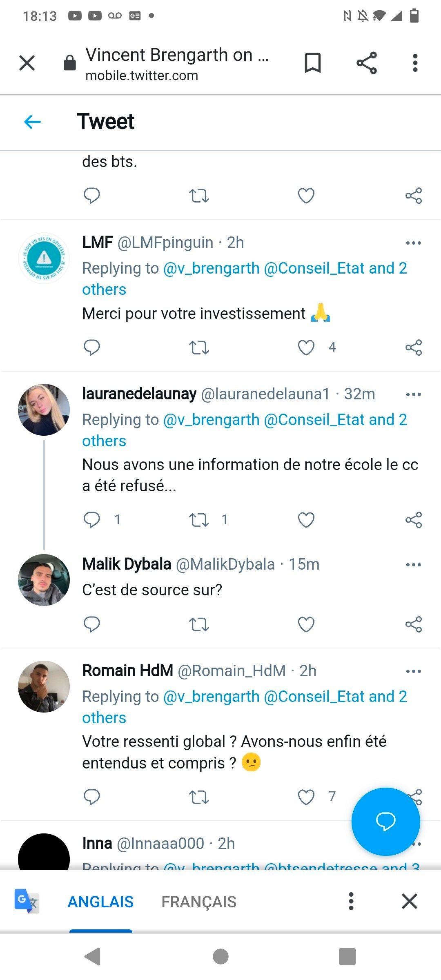441x980 pixels.
Task: Switch translation to ANGLAIS tab
Action: coord(100,902)
